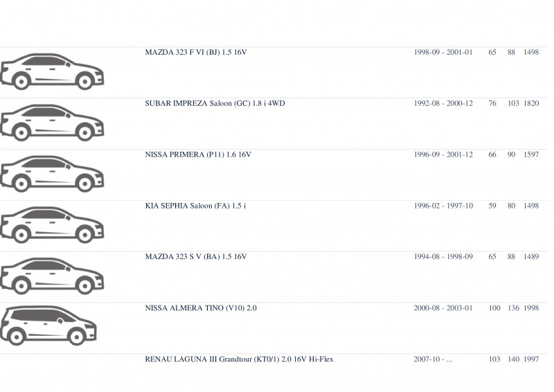554x392 pixels.
Task: Click engine displacement value 1820
Action: [x=531, y=104]
